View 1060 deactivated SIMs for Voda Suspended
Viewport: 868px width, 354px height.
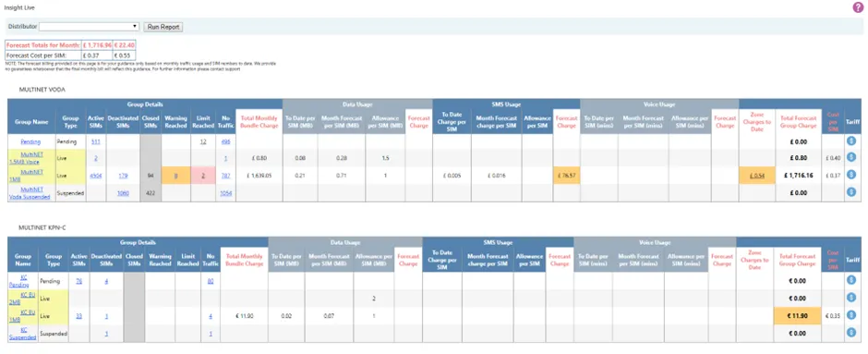pos(123,193)
